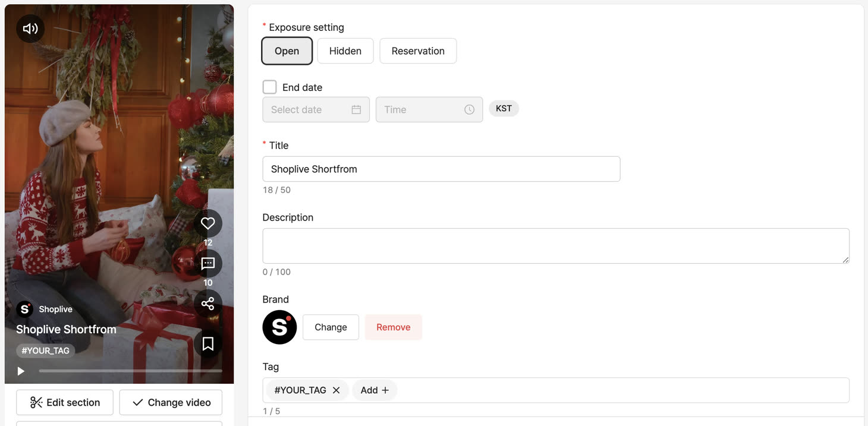
Task: Click the Description text area
Action: pos(556,246)
